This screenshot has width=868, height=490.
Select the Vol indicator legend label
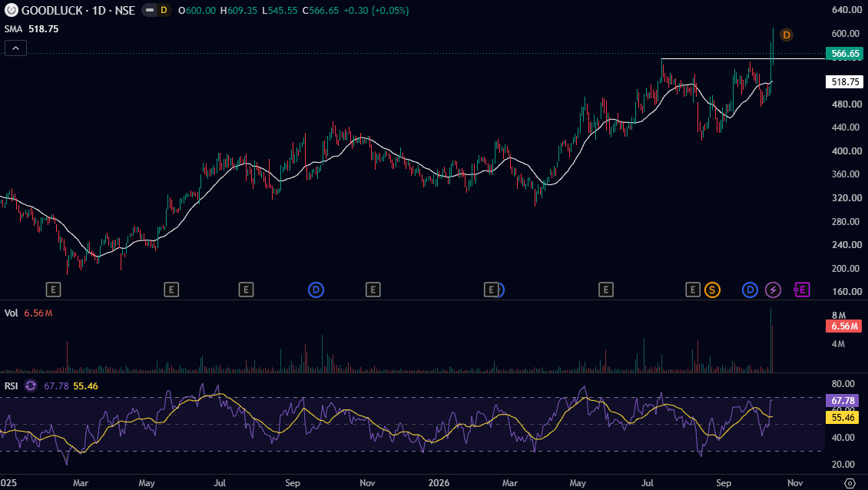(11, 313)
